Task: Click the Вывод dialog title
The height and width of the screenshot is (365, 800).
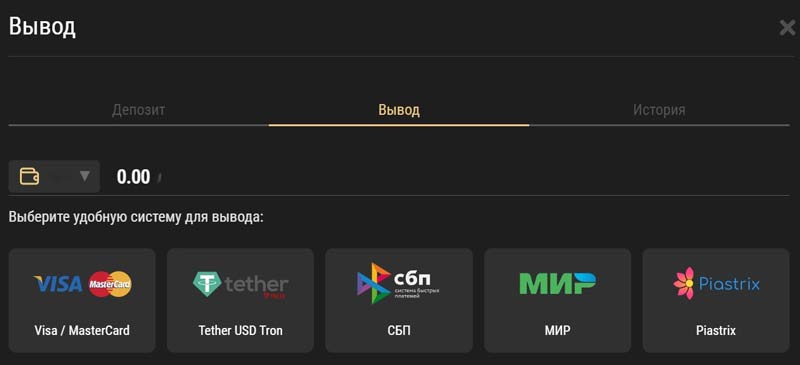Action: click(x=42, y=27)
